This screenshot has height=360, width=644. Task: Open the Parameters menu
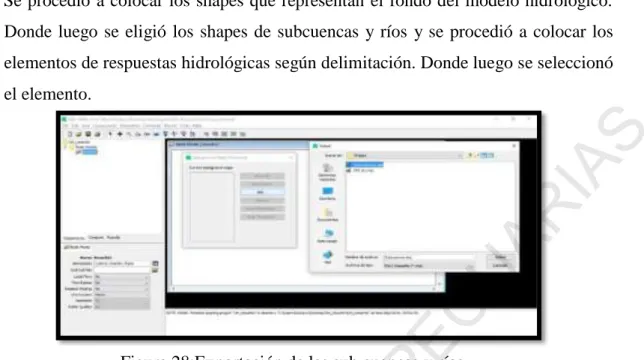pyautogui.click(x=130, y=126)
